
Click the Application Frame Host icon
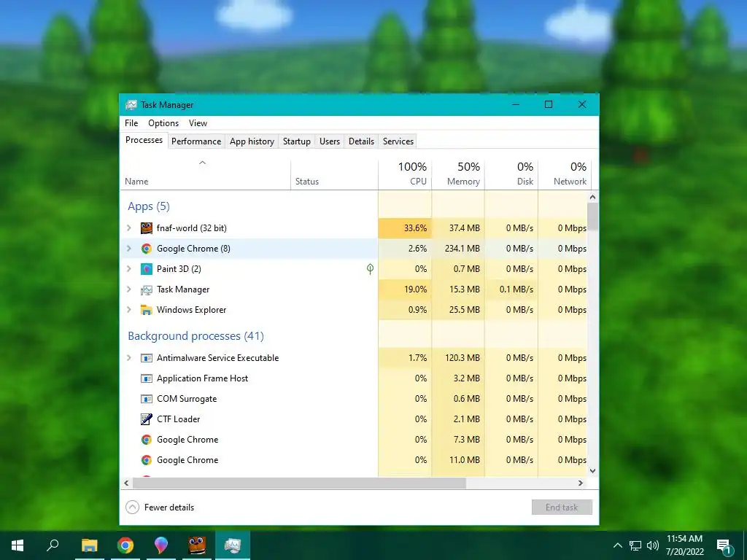146,378
